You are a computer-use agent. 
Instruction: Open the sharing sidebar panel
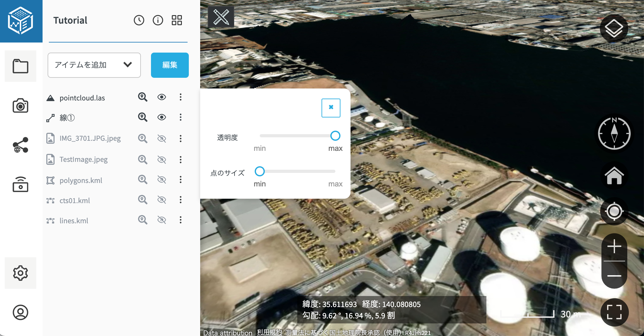[20, 145]
